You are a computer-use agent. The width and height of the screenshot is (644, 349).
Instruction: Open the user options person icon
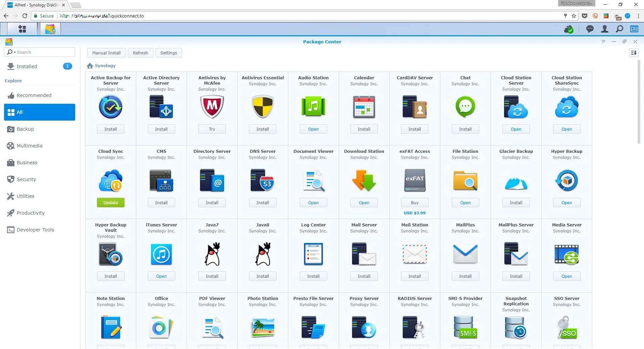point(605,29)
